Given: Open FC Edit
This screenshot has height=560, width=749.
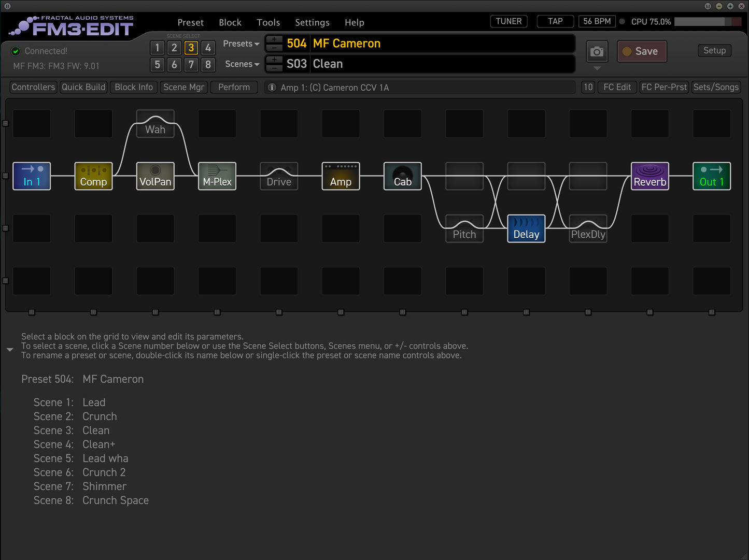Looking at the screenshot, I should [x=617, y=87].
